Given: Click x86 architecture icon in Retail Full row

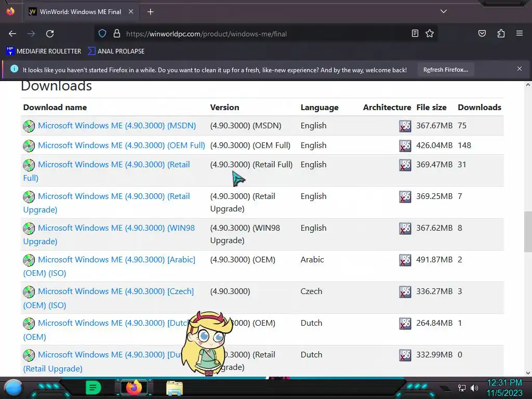Looking at the screenshot, I should pyautogui.click(x=405, y=165).
